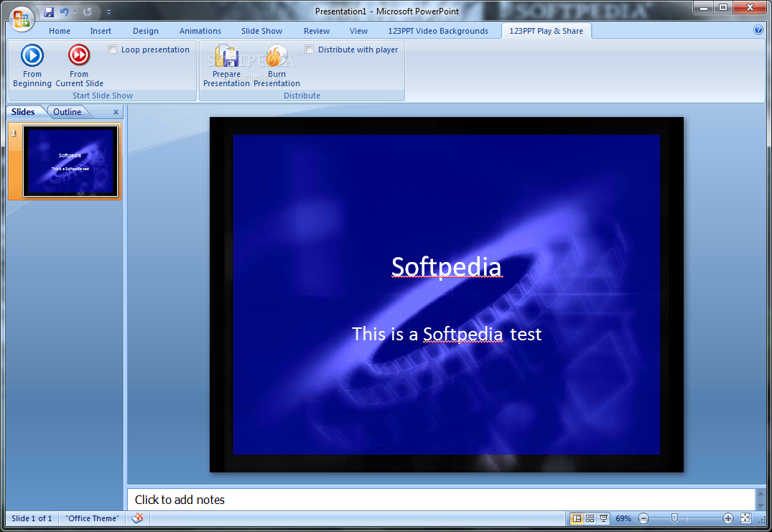The image size is (772, 532).
Task: Click the 69% zoom level
Action: pos(623,518)
